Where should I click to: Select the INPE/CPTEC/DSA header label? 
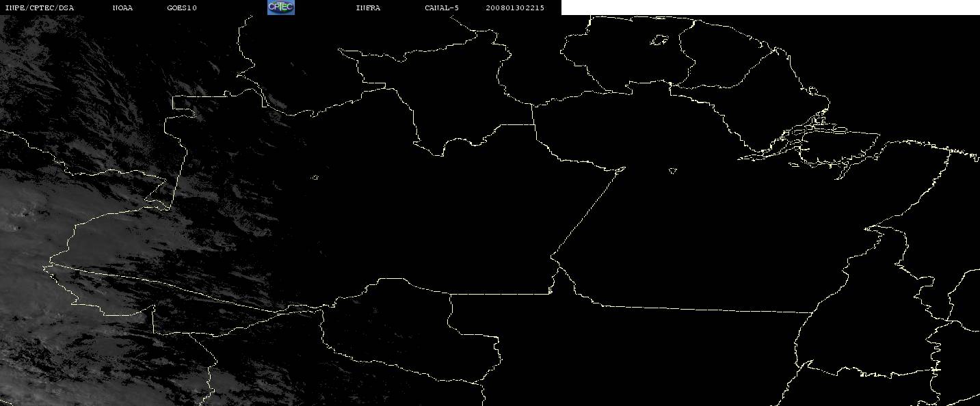pos(39,8)
